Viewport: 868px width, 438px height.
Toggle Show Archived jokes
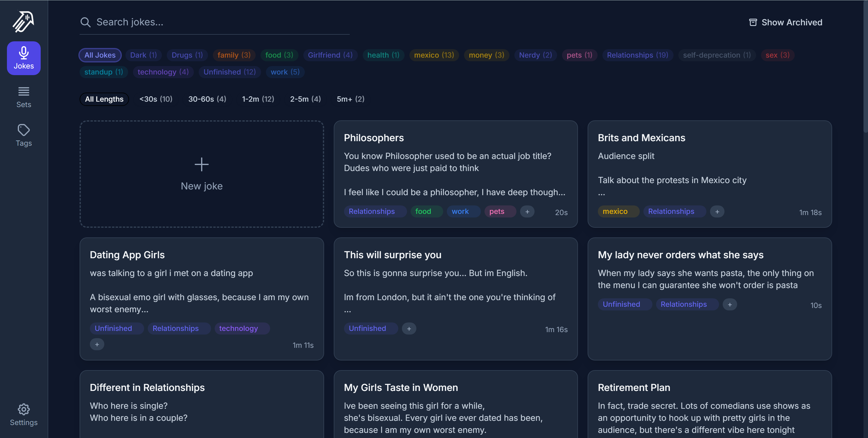785,22
